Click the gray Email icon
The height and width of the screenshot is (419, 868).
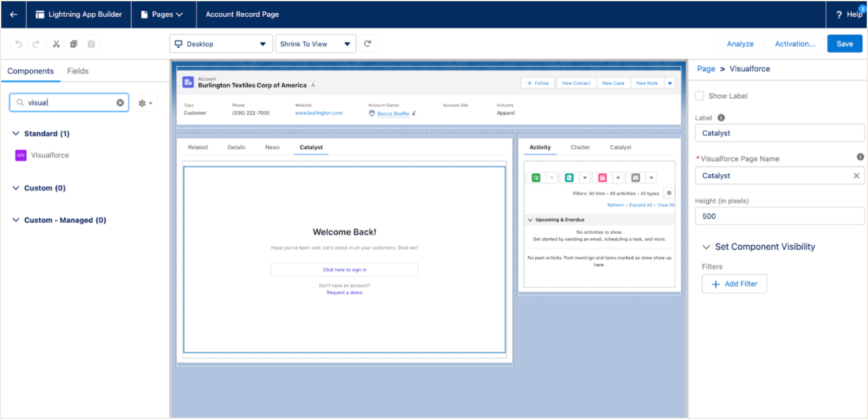[x=635, y=178]
